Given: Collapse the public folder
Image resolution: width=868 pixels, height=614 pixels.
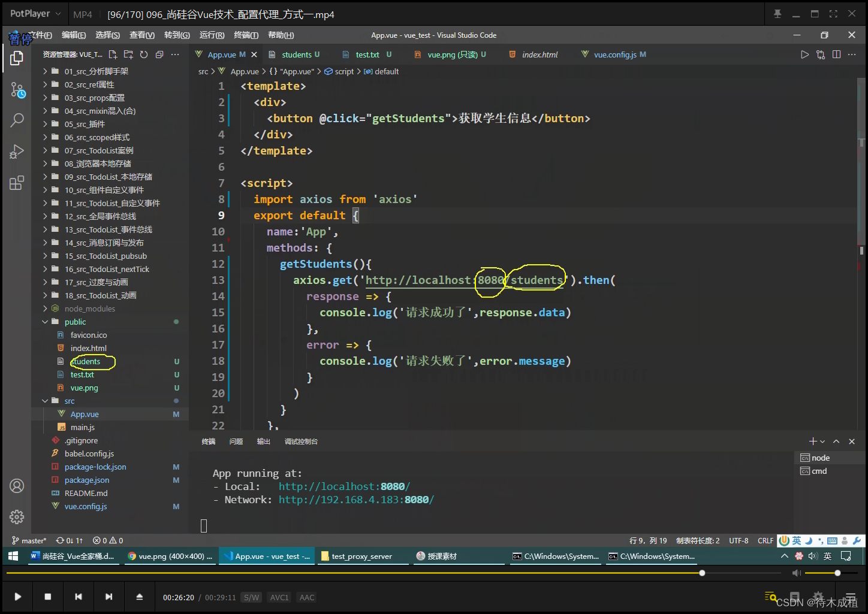Looking at the screenshot, I should tap(75, 322).
